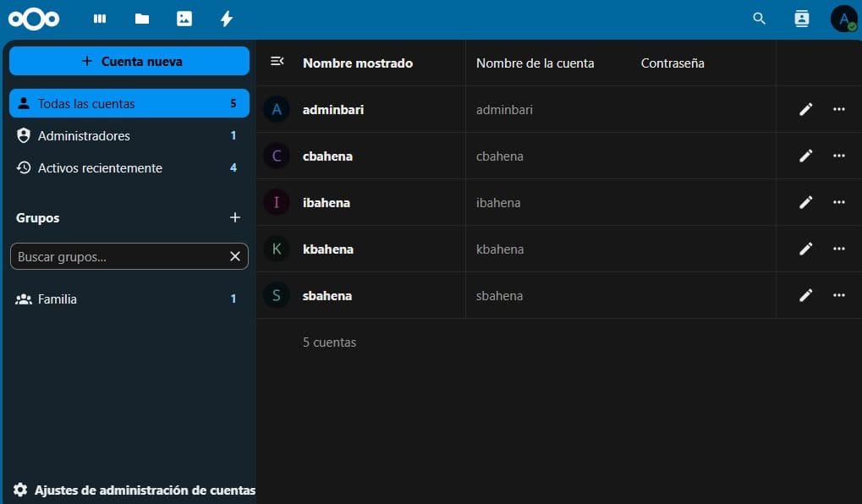Screen dimensions: 862x504
Task: Open the Dashboard app icon
Action: 100,19
